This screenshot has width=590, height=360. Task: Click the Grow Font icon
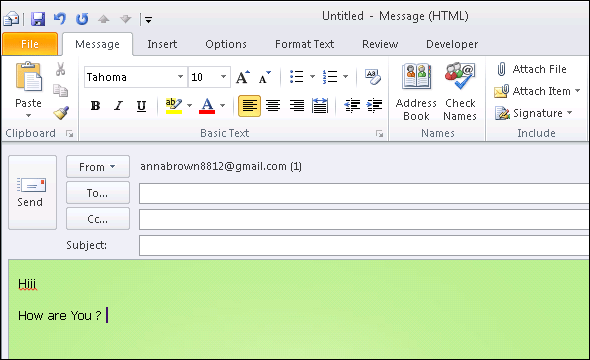point(243,77)
